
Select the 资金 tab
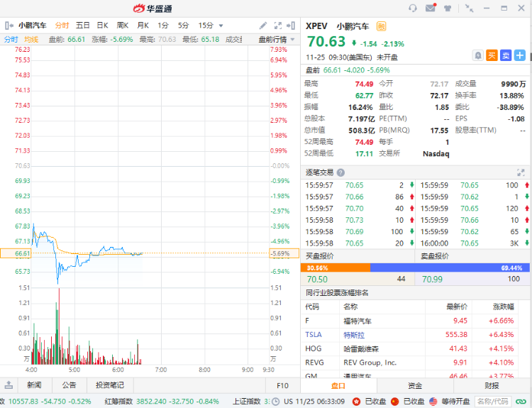pyautogui.click(x=415, y=386)
